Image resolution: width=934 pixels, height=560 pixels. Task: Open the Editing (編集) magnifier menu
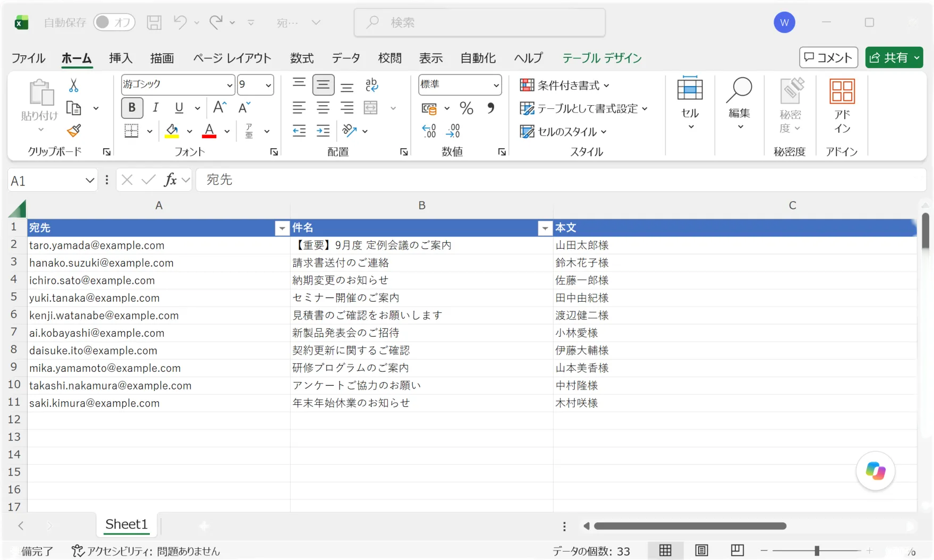pyautogui.click(x=739, y=104)
